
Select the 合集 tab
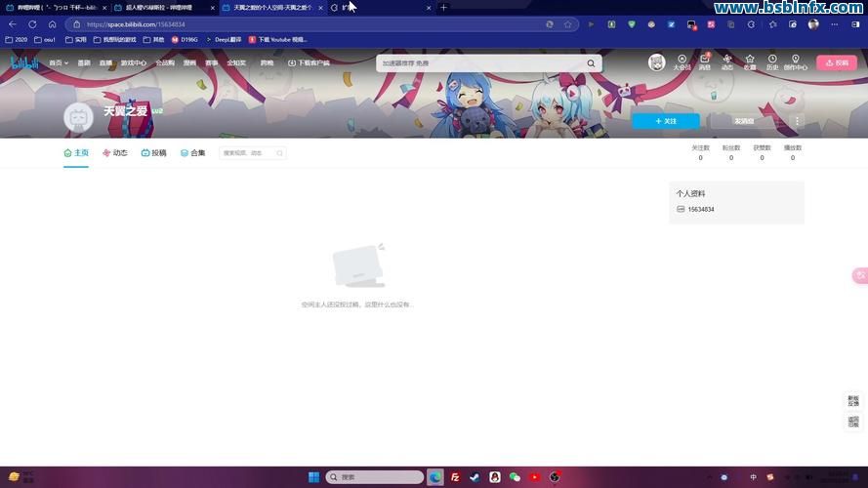pos(192,152)
